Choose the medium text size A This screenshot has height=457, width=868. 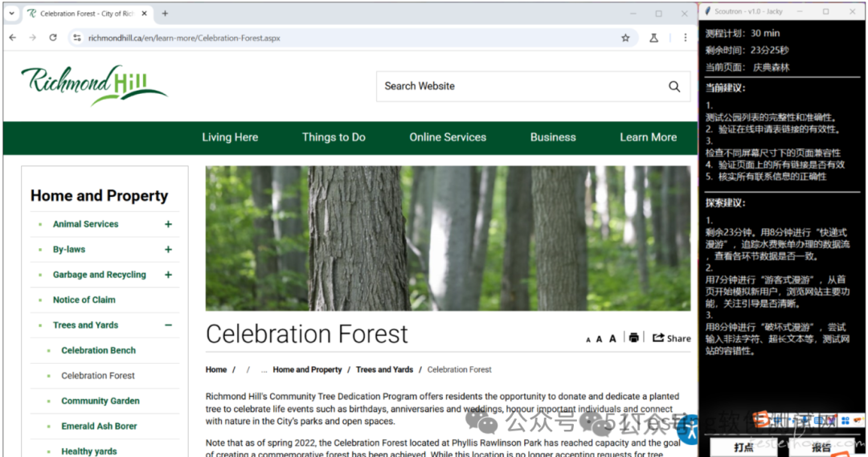click(x=599, y=339)
